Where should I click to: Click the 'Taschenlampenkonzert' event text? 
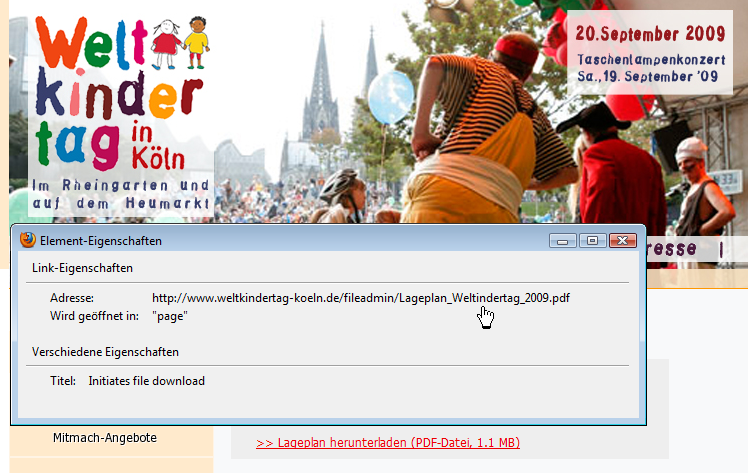tap(651, 60)
